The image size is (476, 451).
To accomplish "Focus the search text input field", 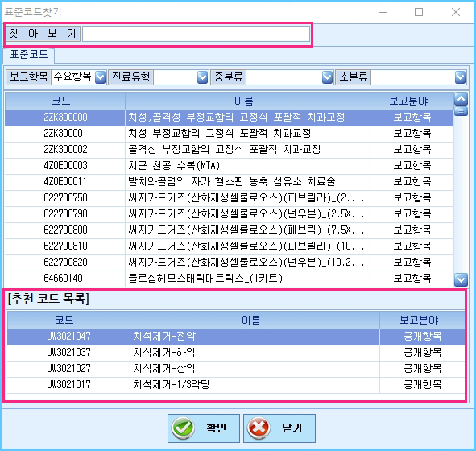I will (x=196, y=33).
